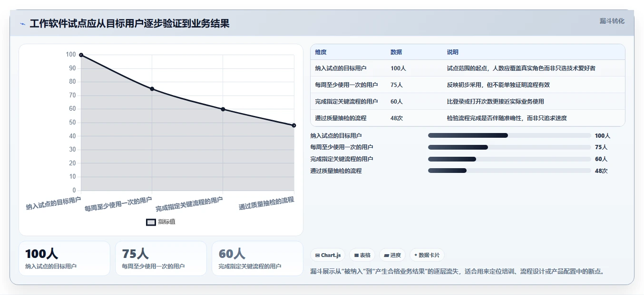Screen dimensions: 644x295
Task: Click the chart data point at 100
Action: click(x=81, y=55)
